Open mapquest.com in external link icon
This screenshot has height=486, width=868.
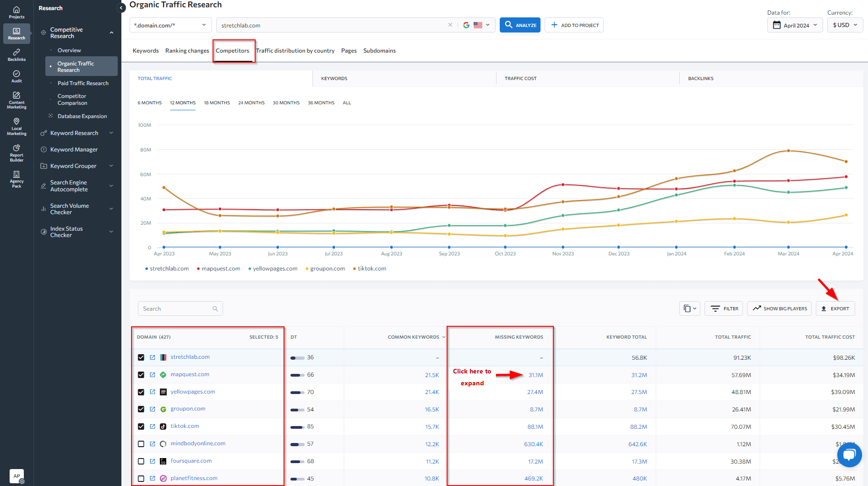point(153,375)
